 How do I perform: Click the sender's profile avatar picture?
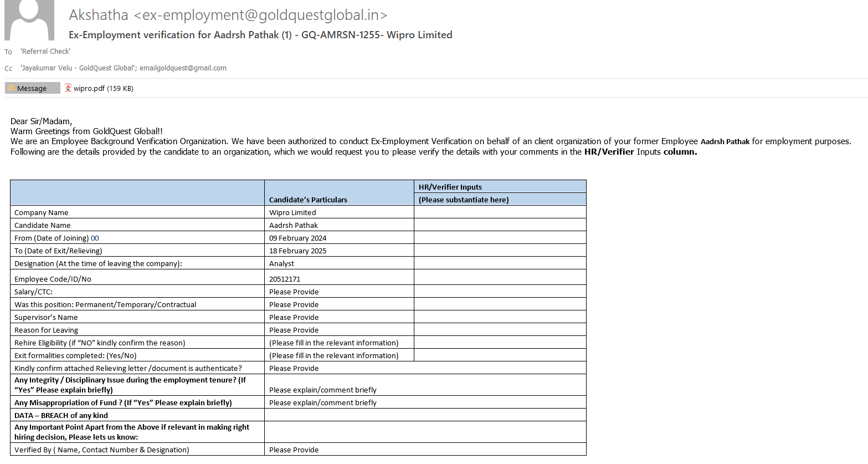[29, 20]
